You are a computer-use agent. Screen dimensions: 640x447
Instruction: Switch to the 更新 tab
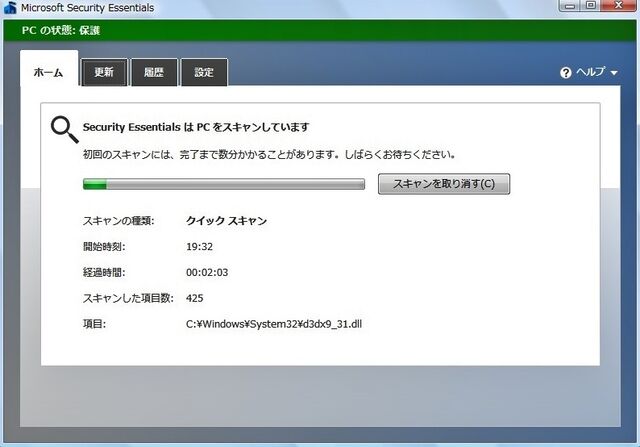click(104, 72)
